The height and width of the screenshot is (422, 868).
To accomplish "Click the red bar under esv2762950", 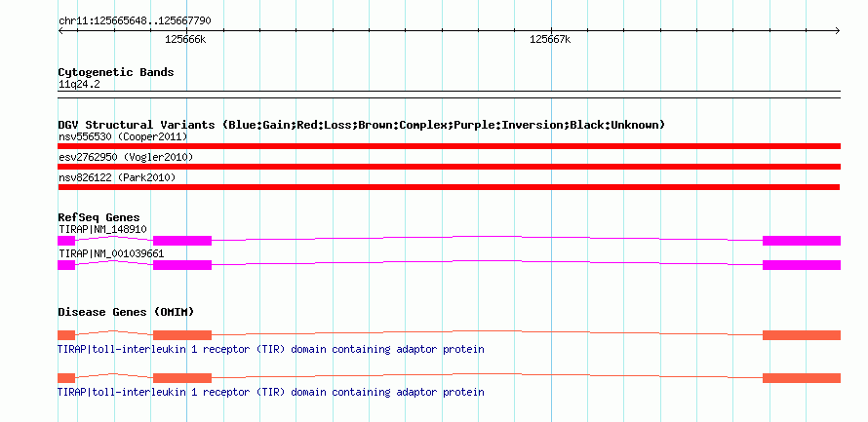I will coord(450,167).
